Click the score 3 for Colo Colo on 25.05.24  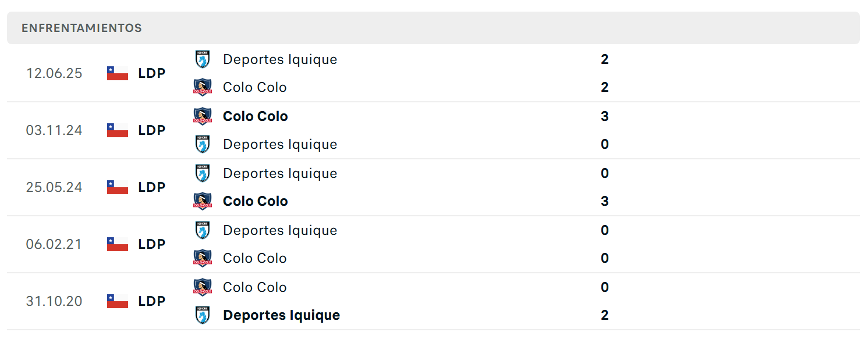[605, 201]
